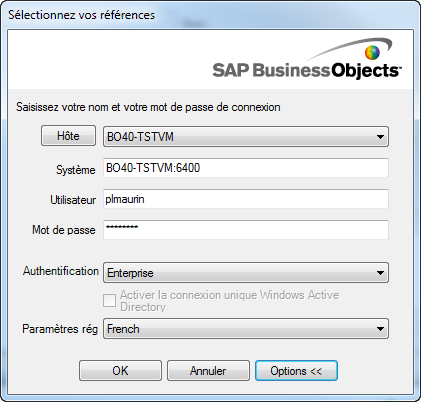This screenshot has height=402, width=421.
Task: Expand the Authentification combo box arrow
Action: pos(380,273)
